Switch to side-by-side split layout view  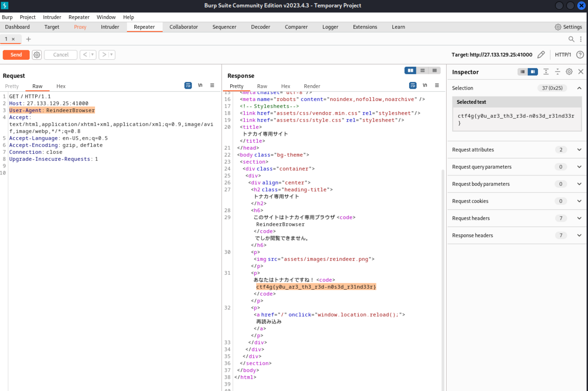[x=411, y=71]
